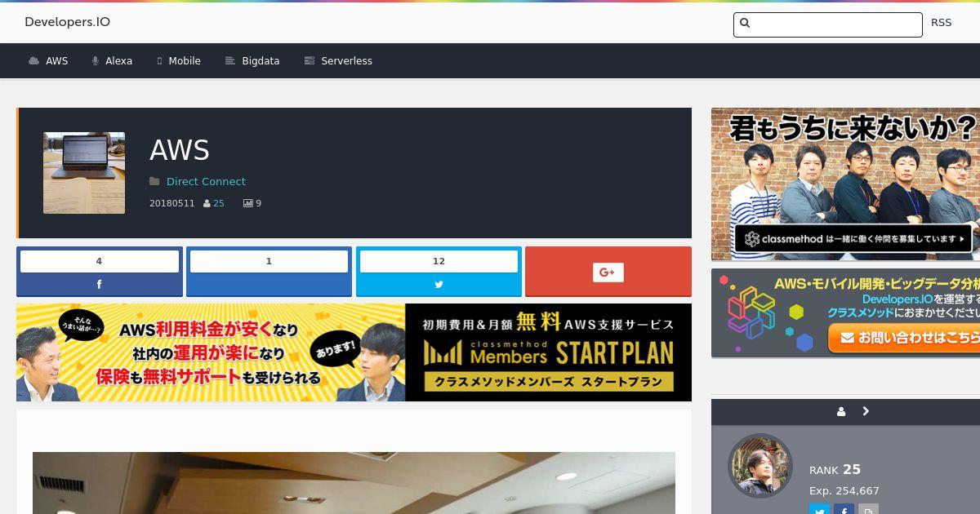980x514 pixels.
Task: Open the Members START PLAN banner
Action: [354, 352]
